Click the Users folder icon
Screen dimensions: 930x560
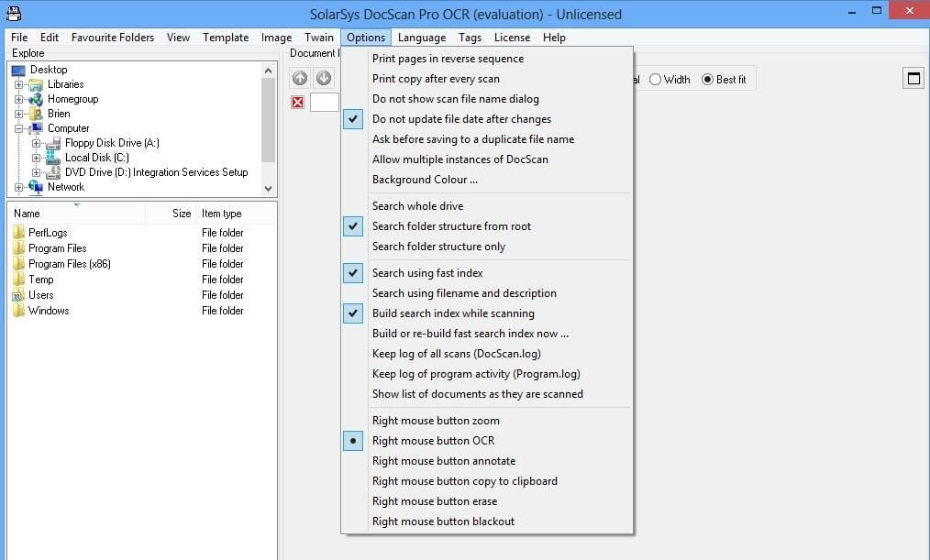18,294
